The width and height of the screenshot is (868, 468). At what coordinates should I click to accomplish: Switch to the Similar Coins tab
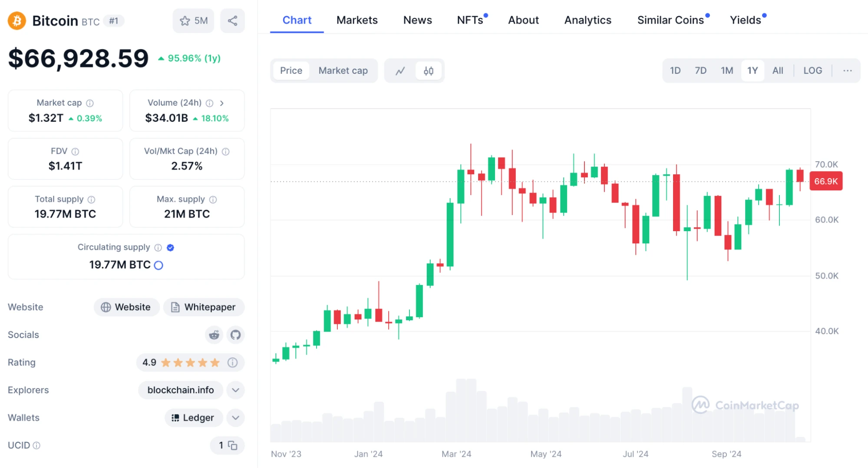(670, 20)
